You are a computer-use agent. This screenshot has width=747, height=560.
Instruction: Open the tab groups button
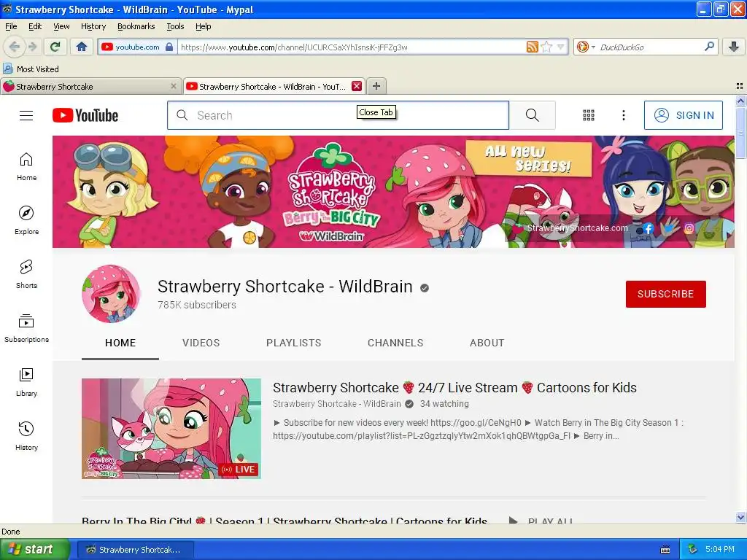[x=740, y=86]
